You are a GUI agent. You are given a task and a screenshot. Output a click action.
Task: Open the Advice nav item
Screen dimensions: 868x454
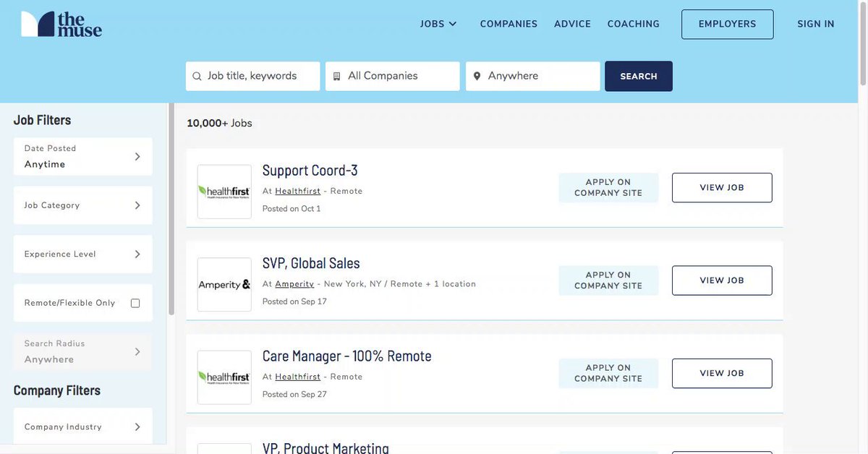(572, 24)
